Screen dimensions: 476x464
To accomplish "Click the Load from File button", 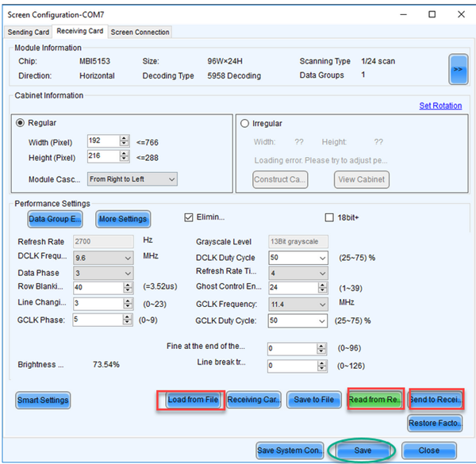I will click(x=191, y=400).
